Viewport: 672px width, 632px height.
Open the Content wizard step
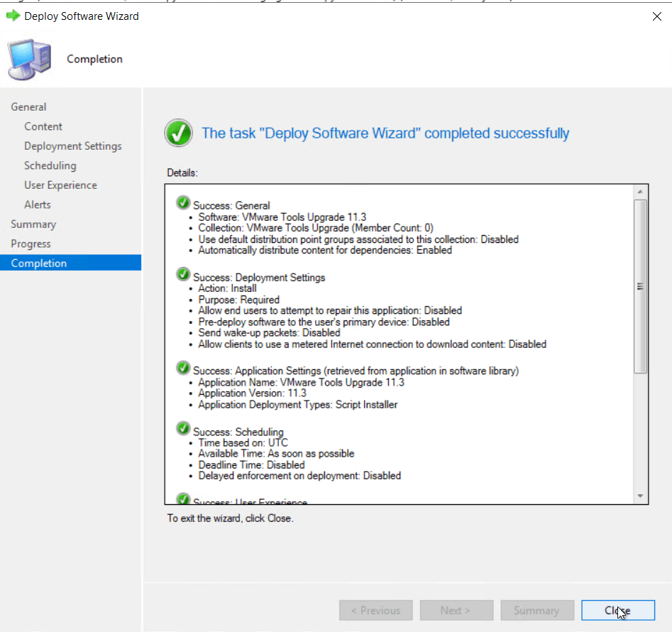pos(43,126)
